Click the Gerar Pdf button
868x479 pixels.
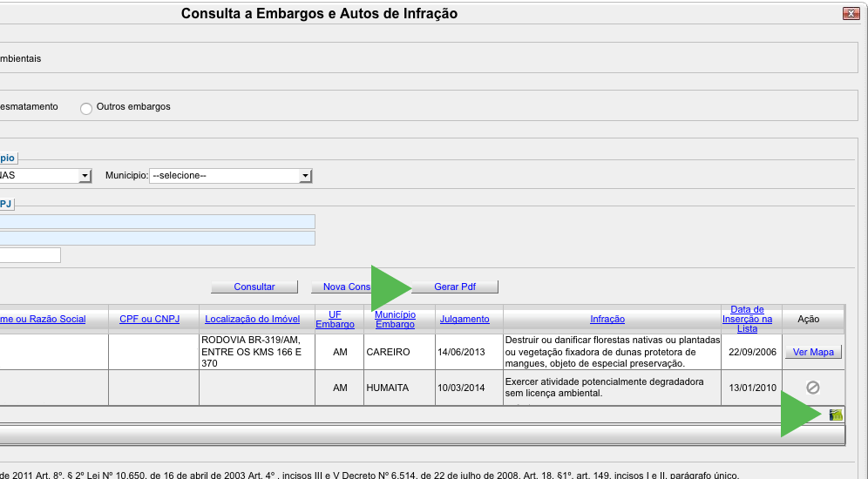(455, 287)
